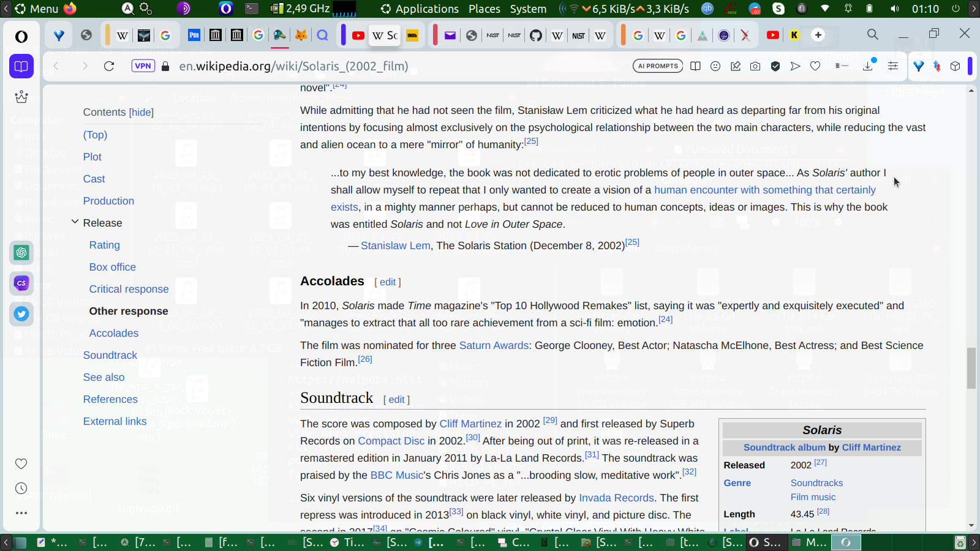Toggle the ad blocker shield icon

coord(775,66)
